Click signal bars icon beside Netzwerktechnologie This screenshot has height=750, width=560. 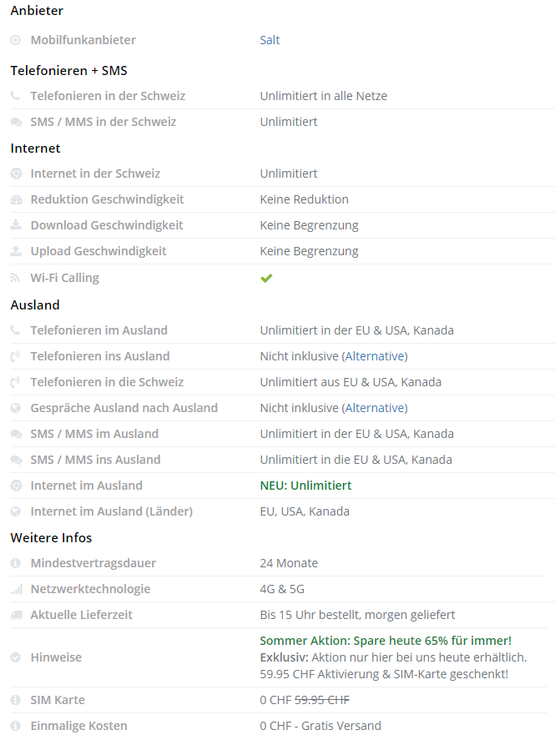pyautogui.click(x=16, y=589)
